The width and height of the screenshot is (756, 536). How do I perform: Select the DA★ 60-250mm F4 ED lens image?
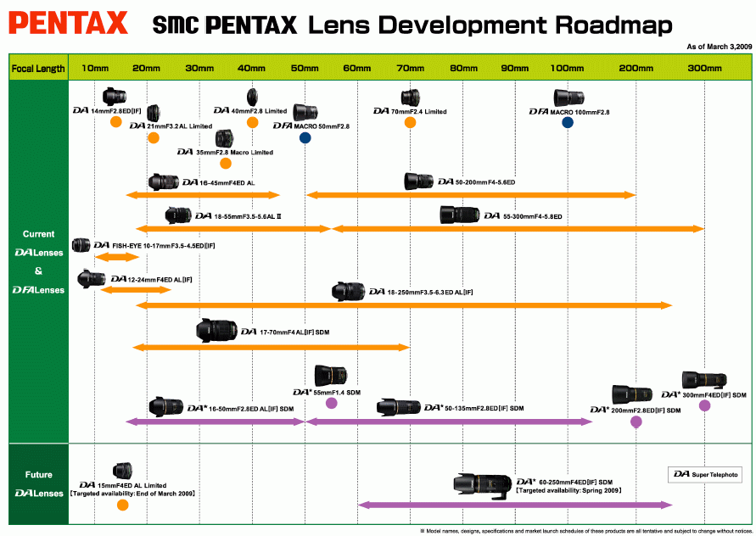(484, 484)
